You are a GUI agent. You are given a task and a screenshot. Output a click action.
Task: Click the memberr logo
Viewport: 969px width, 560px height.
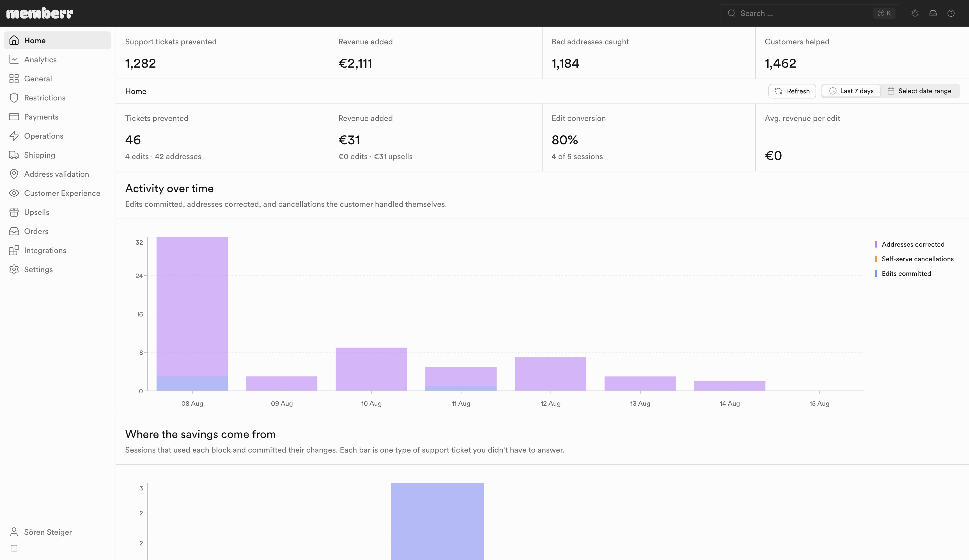(x=40, y=13)
